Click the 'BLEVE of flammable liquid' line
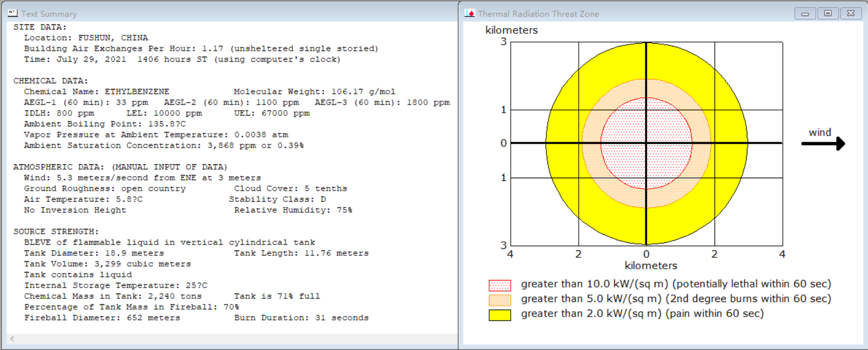The height and width of the screenshot is (350, 868). [x=169, y=242]
